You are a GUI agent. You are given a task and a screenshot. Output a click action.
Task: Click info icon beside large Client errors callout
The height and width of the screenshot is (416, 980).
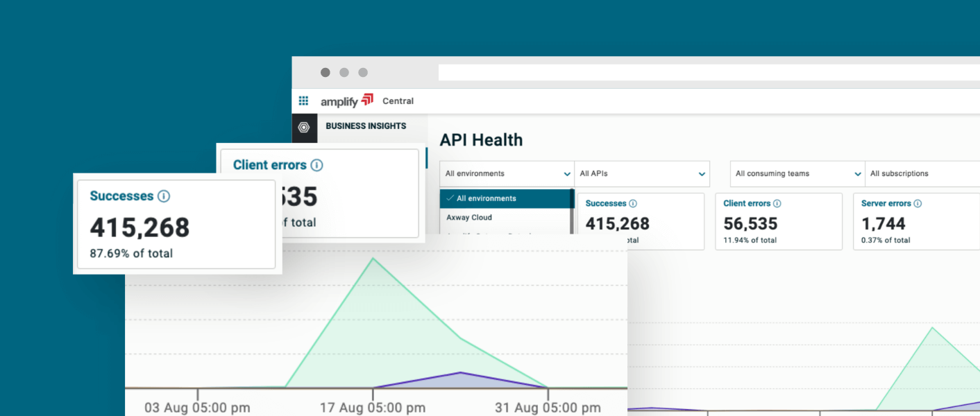point(316,165)
